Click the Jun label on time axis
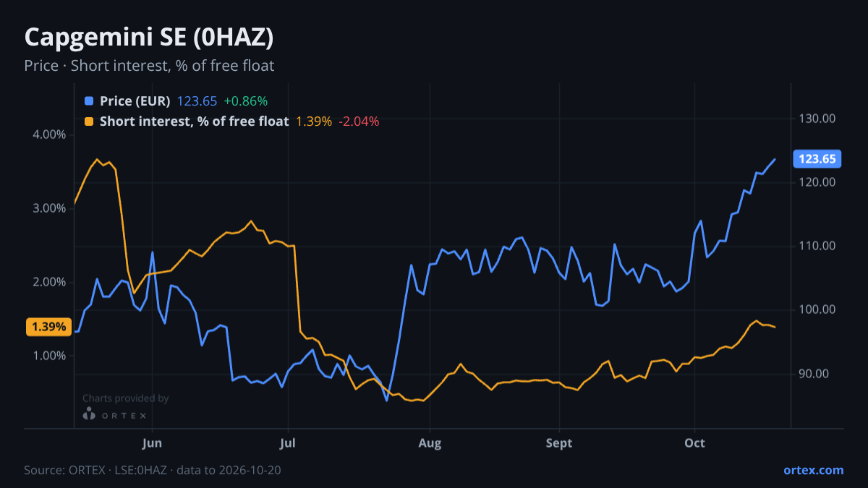The width and height of the screenshot is (868, 488). point(153,442)
